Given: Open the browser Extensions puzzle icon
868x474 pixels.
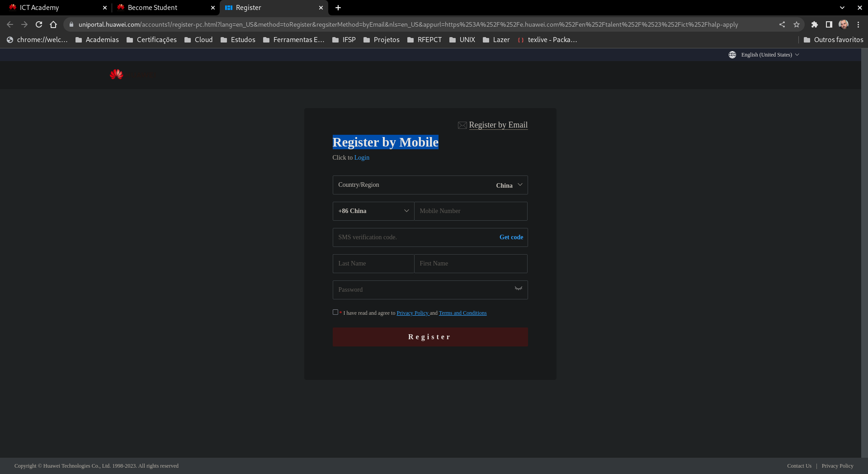Looking at the screenshot, I should (815, 24).
